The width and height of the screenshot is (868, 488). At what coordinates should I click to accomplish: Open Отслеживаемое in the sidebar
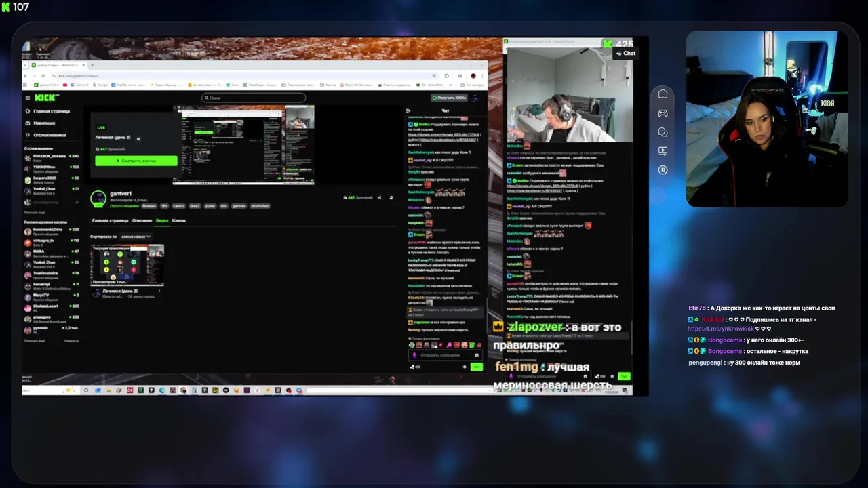pyautogui.click(x=46, y=135)
